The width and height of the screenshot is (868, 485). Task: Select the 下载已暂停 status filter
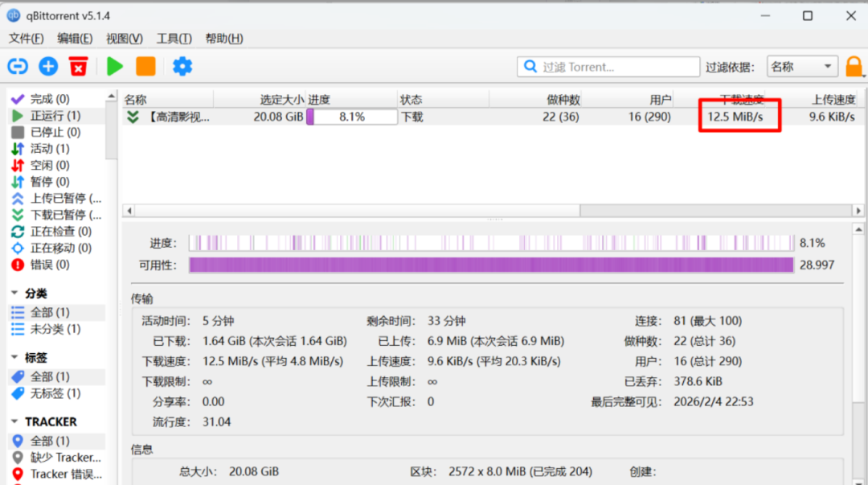click(56, 215)
